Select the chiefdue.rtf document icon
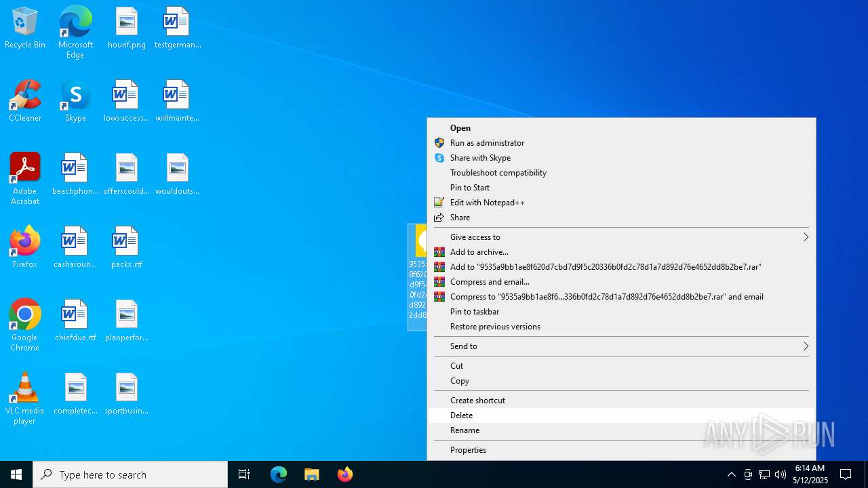The image size is (868, 488). 75,321
